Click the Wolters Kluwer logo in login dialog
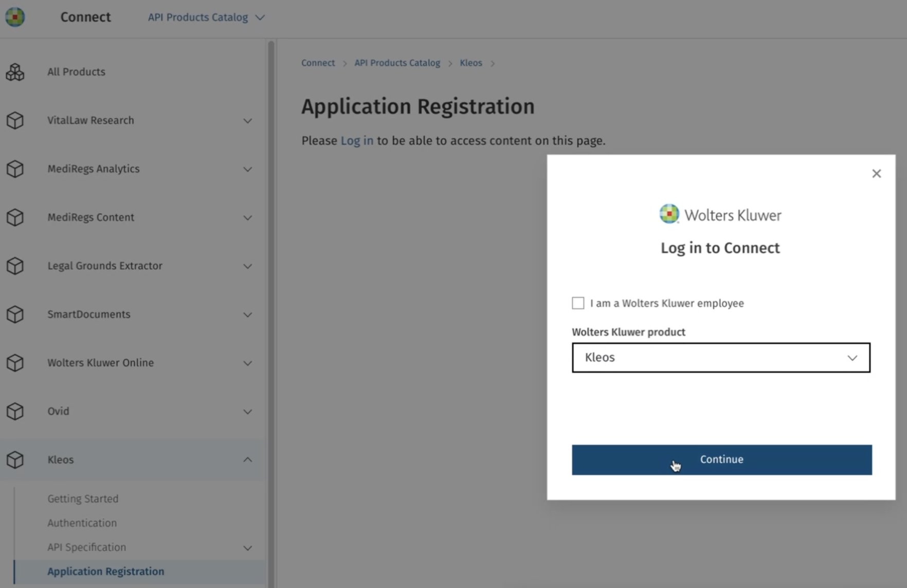 (x=720, y=214)
